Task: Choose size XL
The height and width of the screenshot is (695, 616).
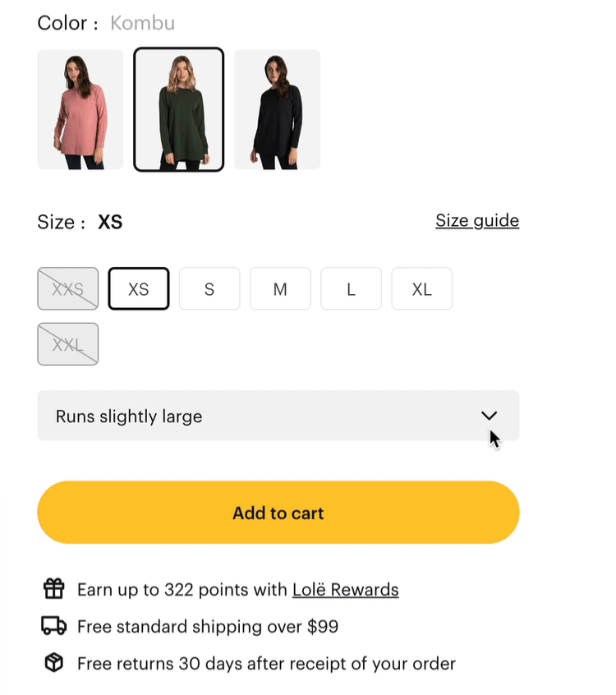Action: point(422,289)
